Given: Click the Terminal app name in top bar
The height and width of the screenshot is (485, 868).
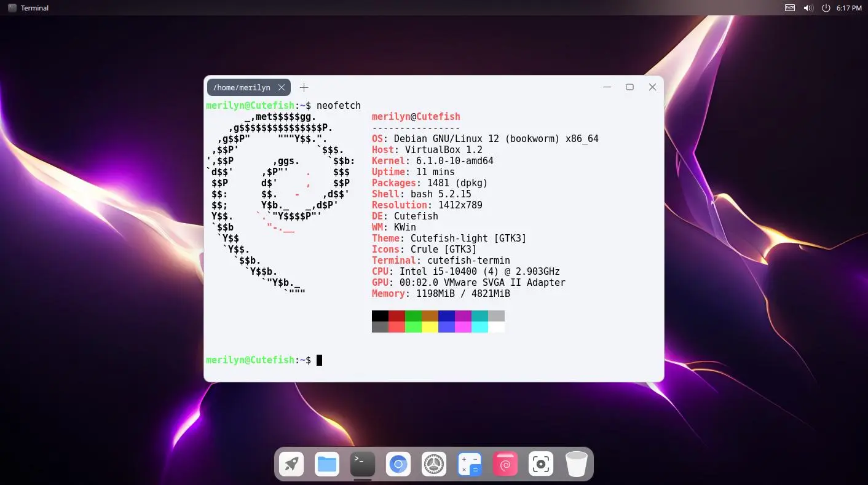Looking at the screenshot, I should [x=34, y=8].
